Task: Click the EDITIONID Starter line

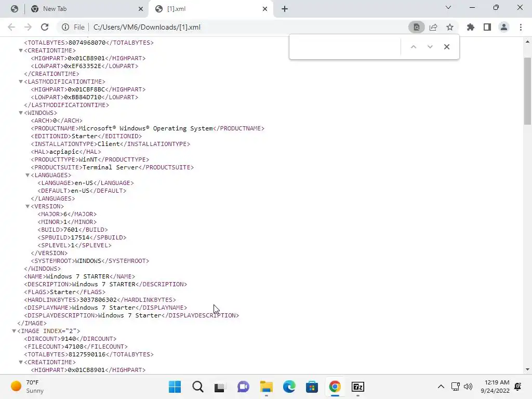Action: click(x=87, y=137)
